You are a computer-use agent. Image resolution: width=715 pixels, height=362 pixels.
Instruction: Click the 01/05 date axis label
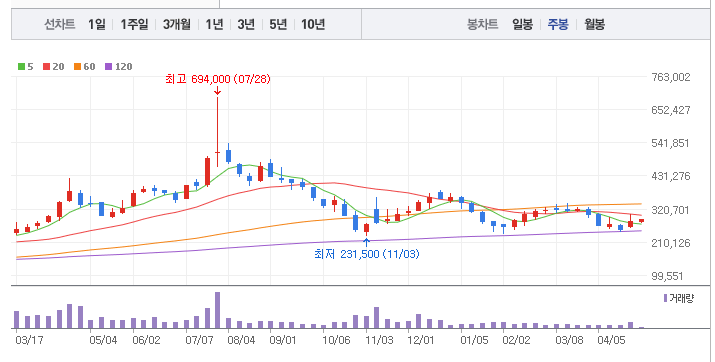[x=474, y=340]
